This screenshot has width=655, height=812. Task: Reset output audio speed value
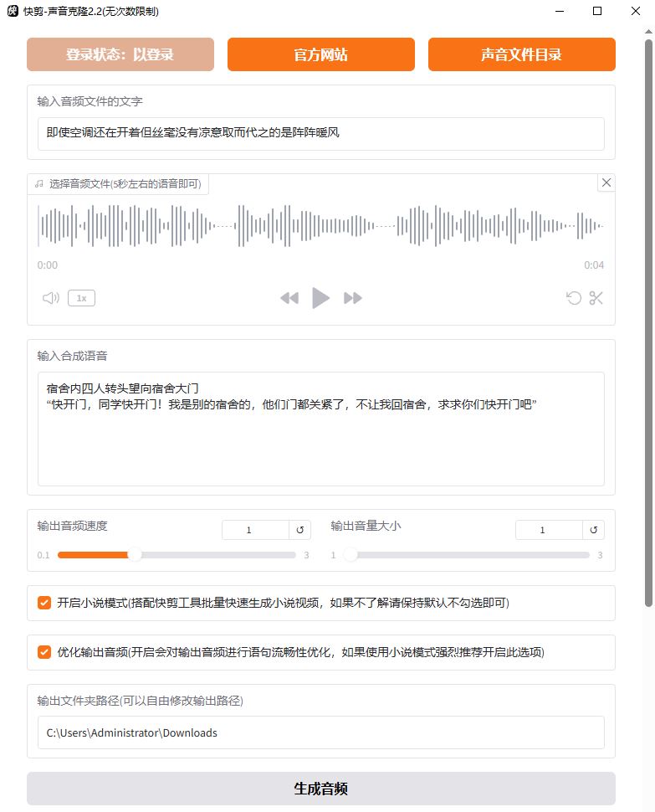click(x=300, y=530)
